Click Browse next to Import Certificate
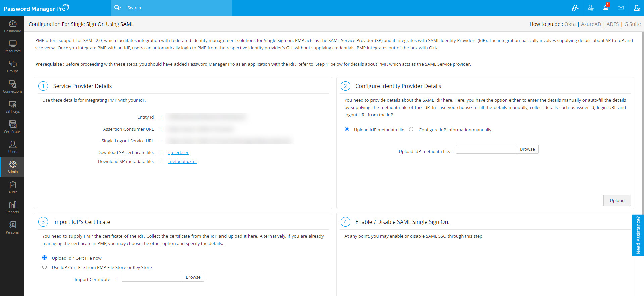This screenshot has height=296, width=644. pyautogui.click(x=193, y=277)
